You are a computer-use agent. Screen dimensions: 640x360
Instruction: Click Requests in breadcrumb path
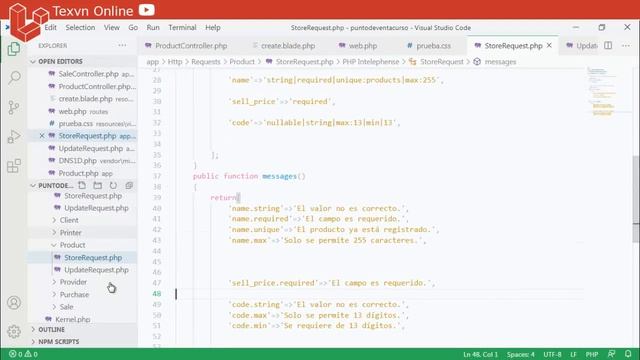tap(206, 62)
